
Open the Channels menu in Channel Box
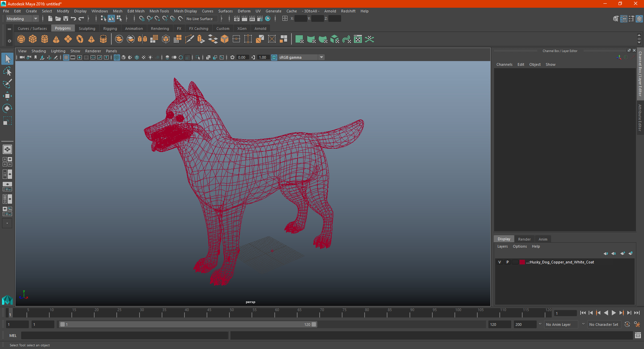[504, 64]
